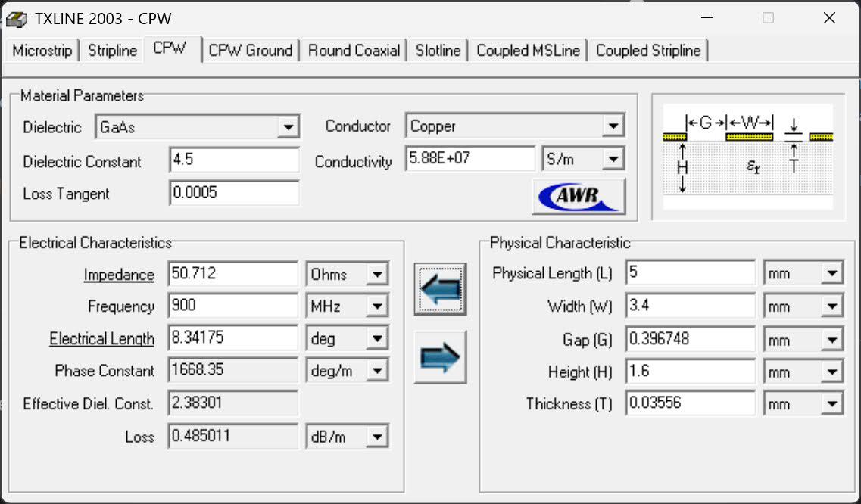Screen dimensions: 861x504
Task: Click the Phase Constant field 1668.35
Action: point(232,370)
